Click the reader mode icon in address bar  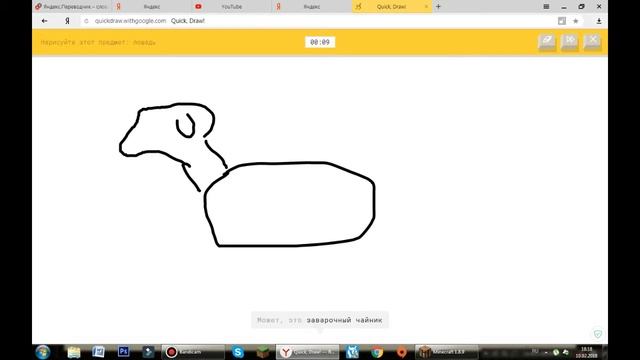pos(562,21)
